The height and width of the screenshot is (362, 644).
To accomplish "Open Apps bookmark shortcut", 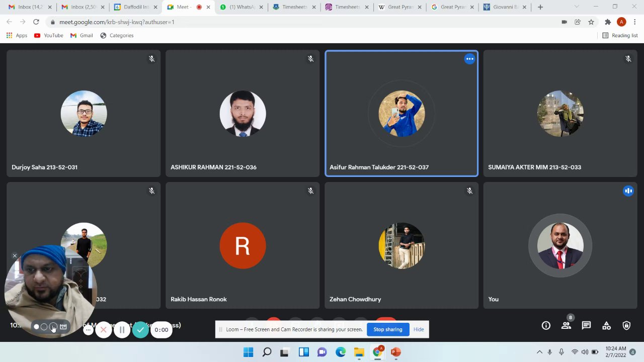I will (x=17, y=35).
